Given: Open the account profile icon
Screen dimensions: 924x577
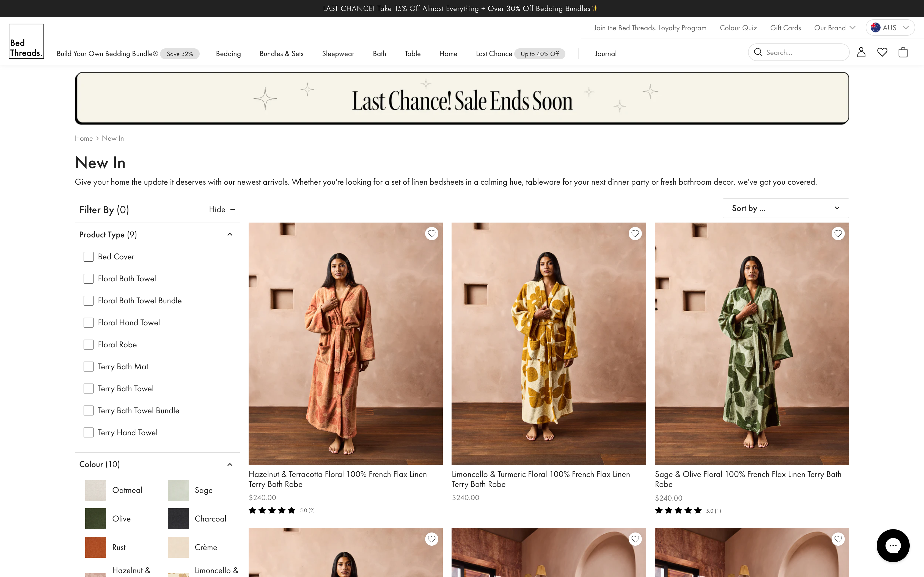Looking at the screenshot, I should coord(861,52).
